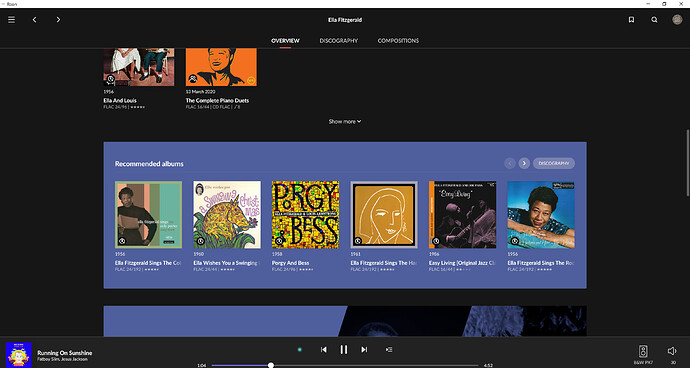The image size is (690, 368).
Task: Click the badge icon on Porgy And Bess cover
Action: pyautogui.click(x=279, y=241)
